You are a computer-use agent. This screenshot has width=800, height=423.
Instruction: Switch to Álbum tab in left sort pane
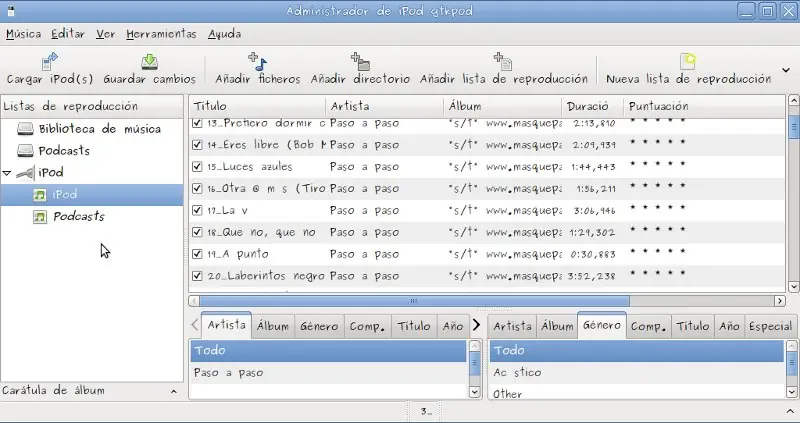pos(272,326)
